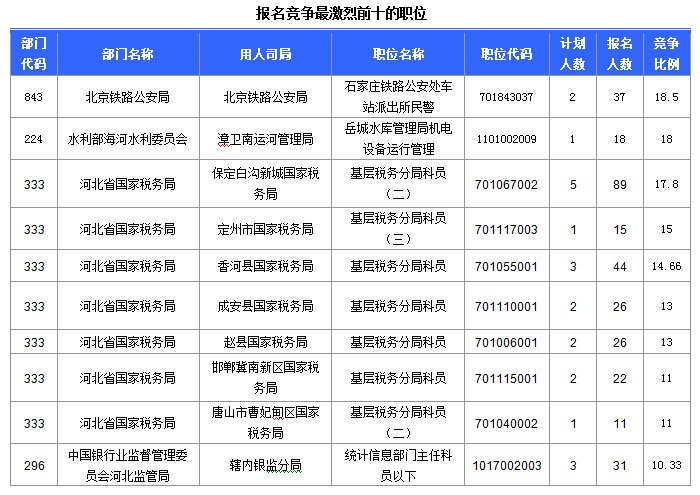Click the 部门代码 column header
The width and height of the screenshot is (700, 495).
click(x=34, y=54)
